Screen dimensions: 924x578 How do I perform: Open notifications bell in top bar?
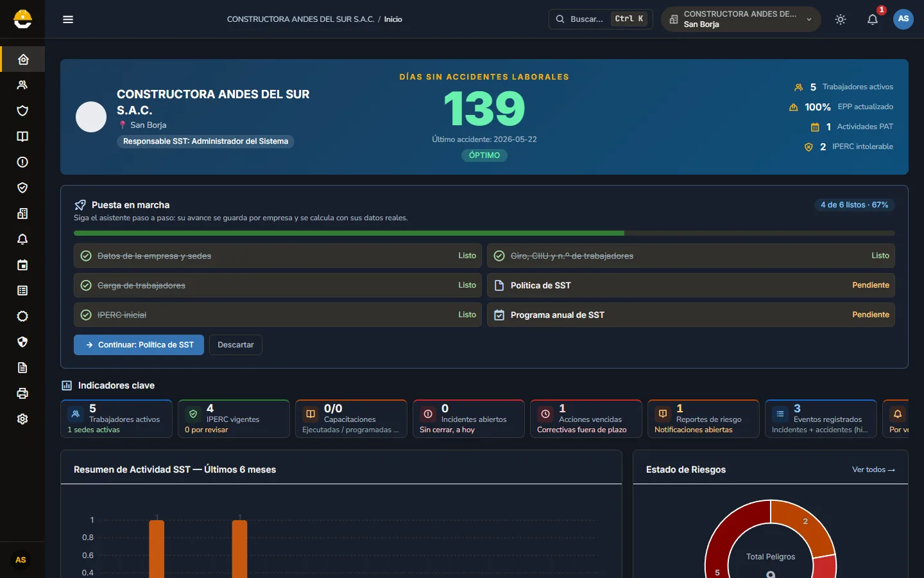click(873, 19)
